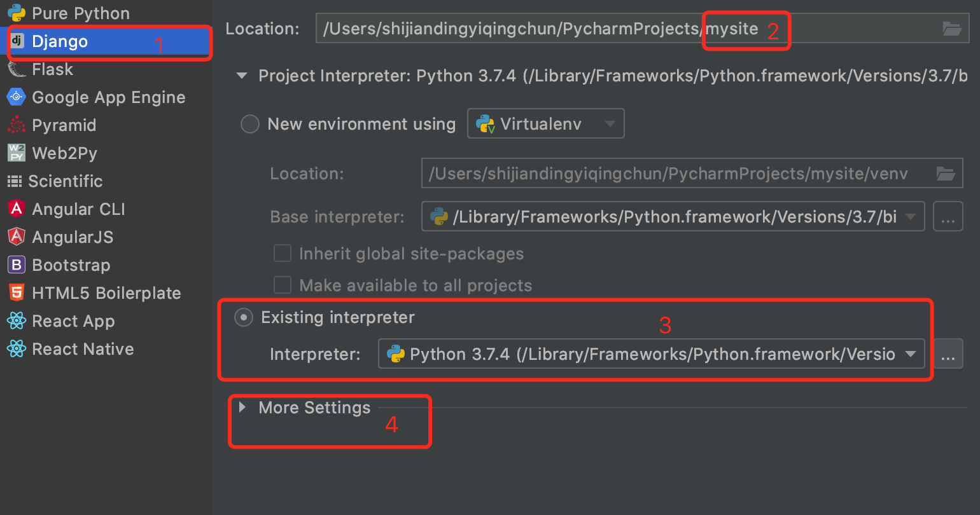The width and height of the screenshot is (980, 515).
Task: Choose Google App Engine project type
Action: point(109,97)
